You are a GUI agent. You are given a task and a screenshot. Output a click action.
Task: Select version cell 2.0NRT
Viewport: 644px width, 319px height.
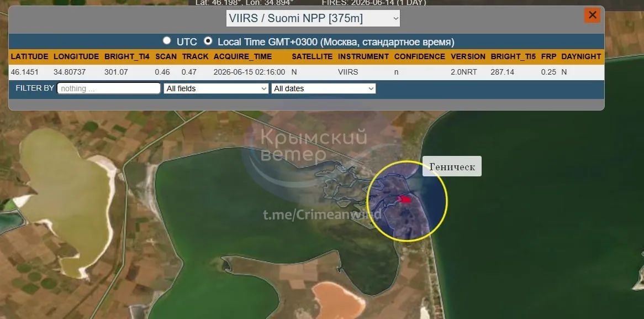(464, 72)
